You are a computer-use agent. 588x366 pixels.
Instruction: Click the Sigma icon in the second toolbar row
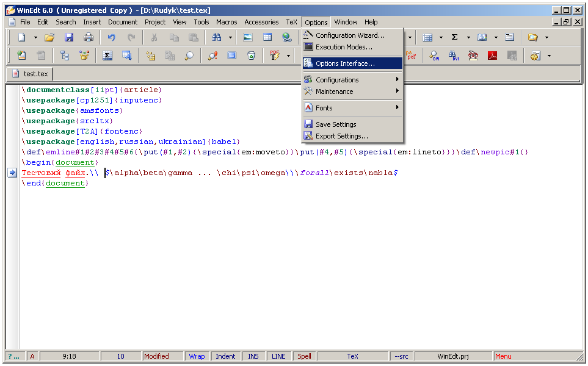[107, 56]
